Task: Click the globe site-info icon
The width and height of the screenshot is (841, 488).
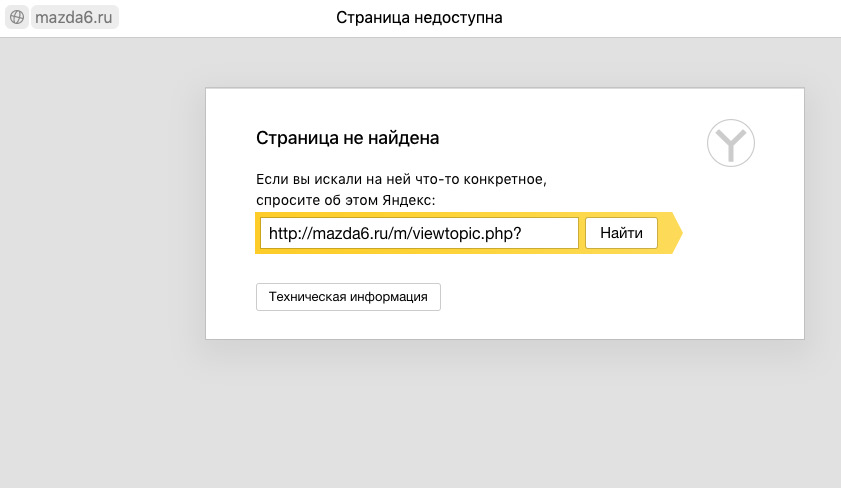Action: [x=17, y=18]
